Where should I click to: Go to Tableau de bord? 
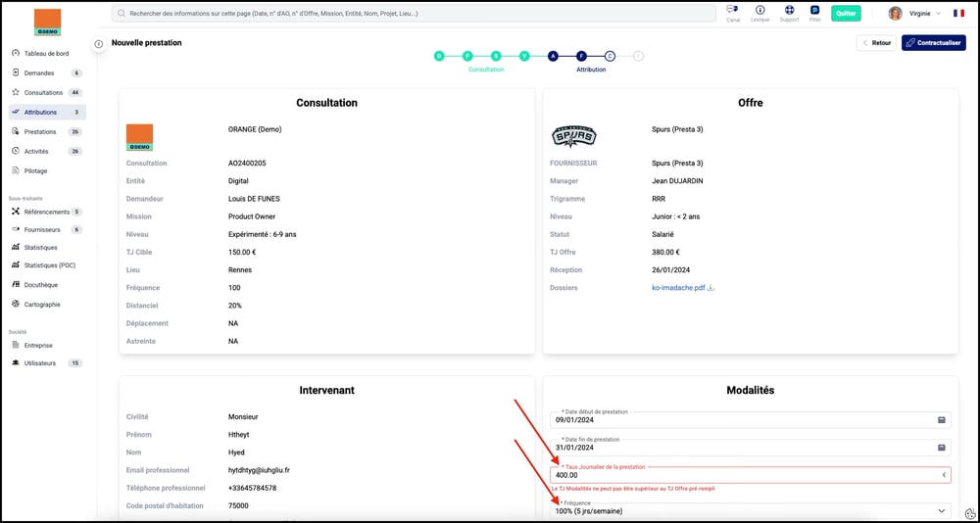(x=46, y=54)
